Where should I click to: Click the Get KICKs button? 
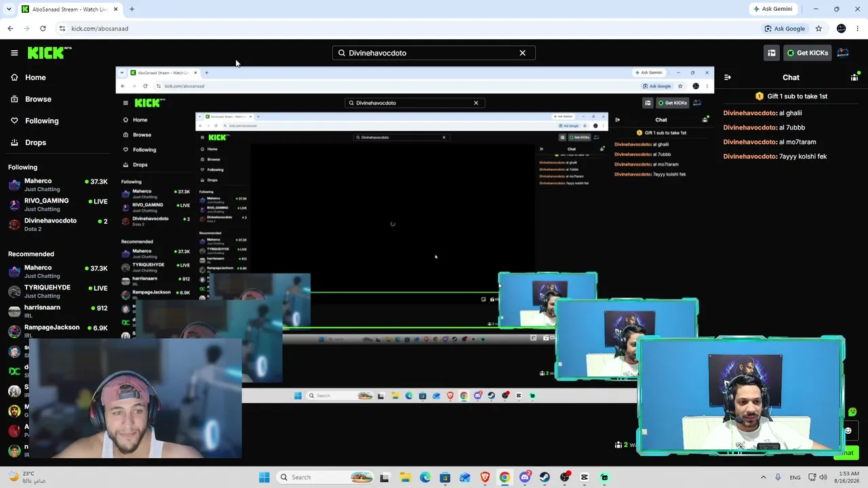tap(808, 53)
